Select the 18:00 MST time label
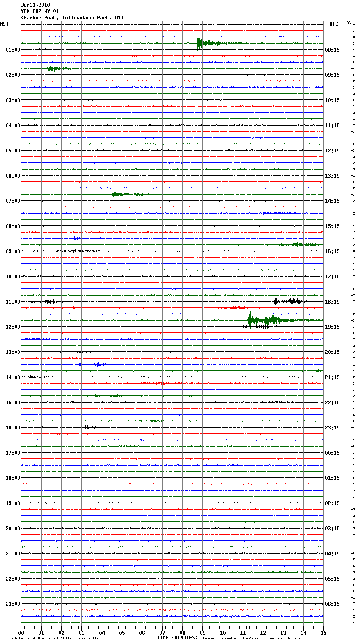357x644 pixels. tap(13, 478)
